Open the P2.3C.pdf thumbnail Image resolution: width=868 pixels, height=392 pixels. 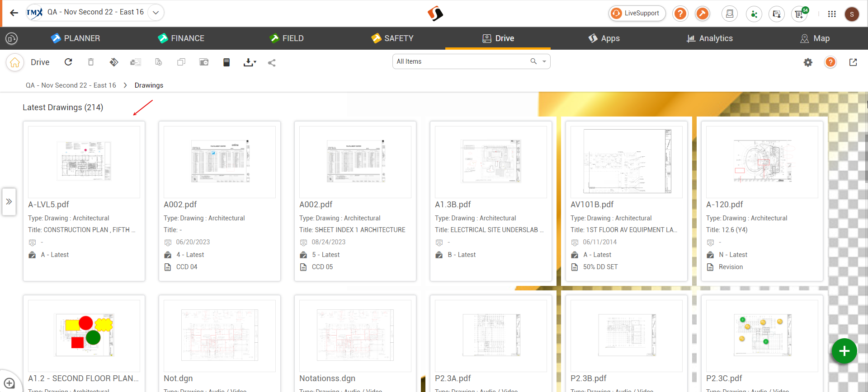pyautogui.click(x=762, y=336)
